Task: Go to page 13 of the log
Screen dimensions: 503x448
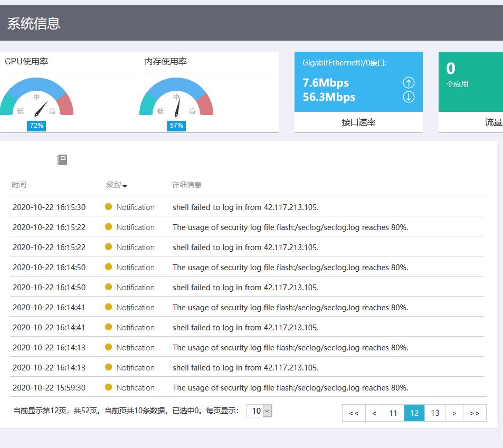Action: coord(435,413)
